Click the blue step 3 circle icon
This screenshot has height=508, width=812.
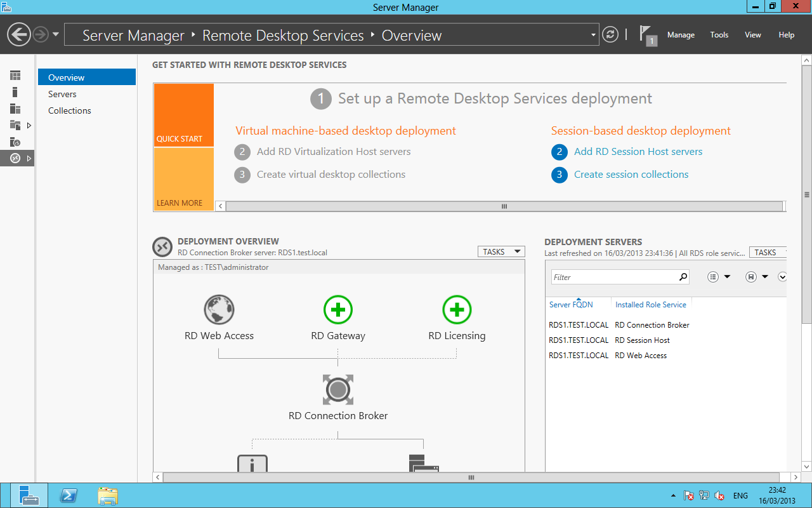tap(560, 175)
